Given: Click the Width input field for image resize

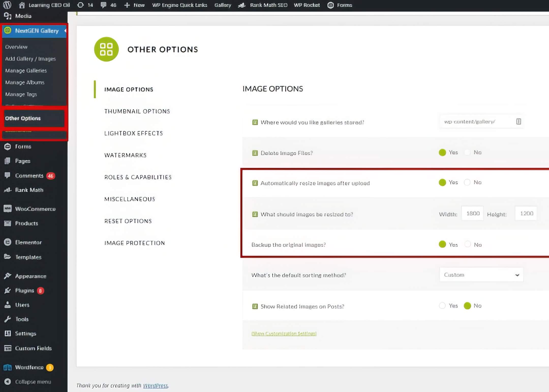Looking at the screenshot, I should coord(472,213).
